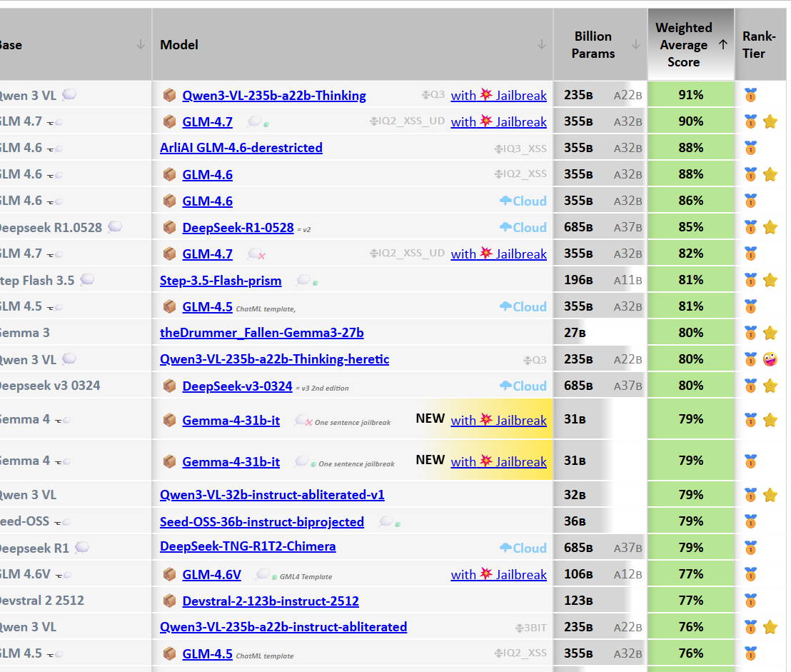791x672 pixels.
Task: Open the Jailbreak link in the GLM-4.6V row
Action: click(498, 575)
